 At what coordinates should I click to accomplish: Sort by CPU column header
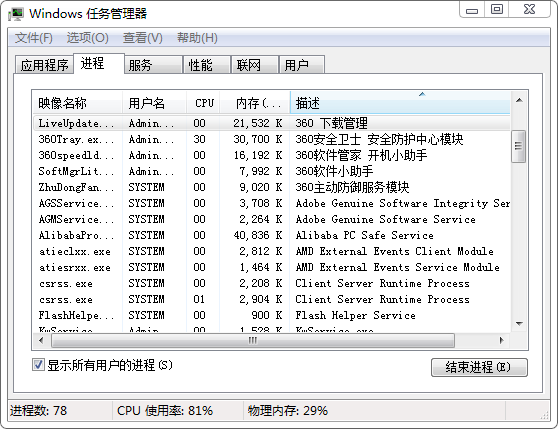(203, 103)
